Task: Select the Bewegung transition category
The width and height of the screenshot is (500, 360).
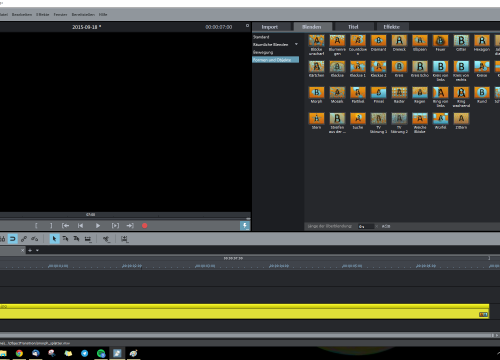Action: click(x=263, y=52)
